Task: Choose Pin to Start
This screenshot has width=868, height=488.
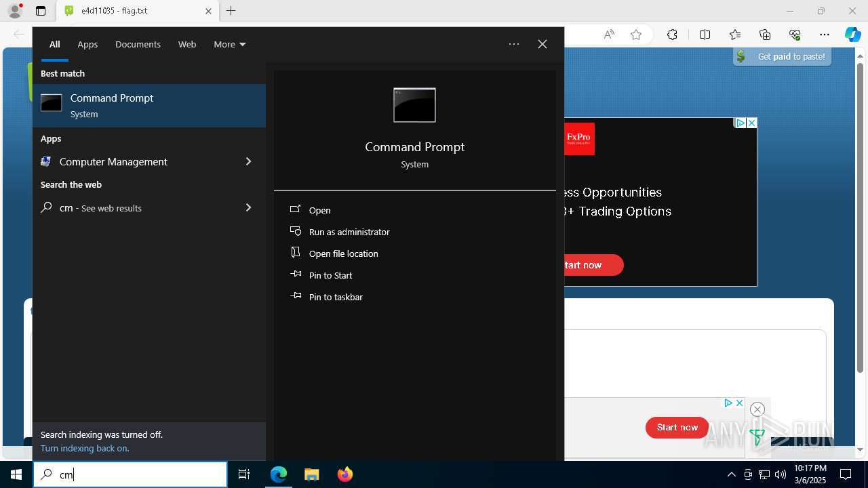Action: coord(330,275)
